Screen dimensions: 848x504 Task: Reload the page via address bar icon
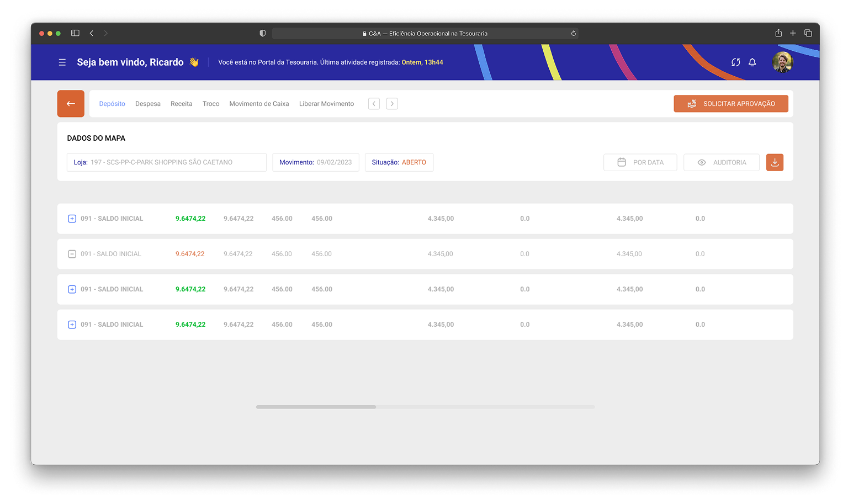tap(574, 33)
